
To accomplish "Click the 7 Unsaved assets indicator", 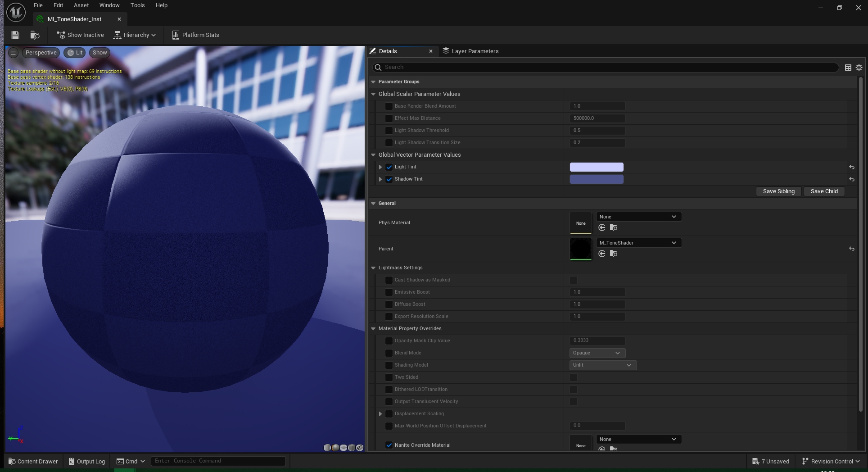I will coord(771,461).
